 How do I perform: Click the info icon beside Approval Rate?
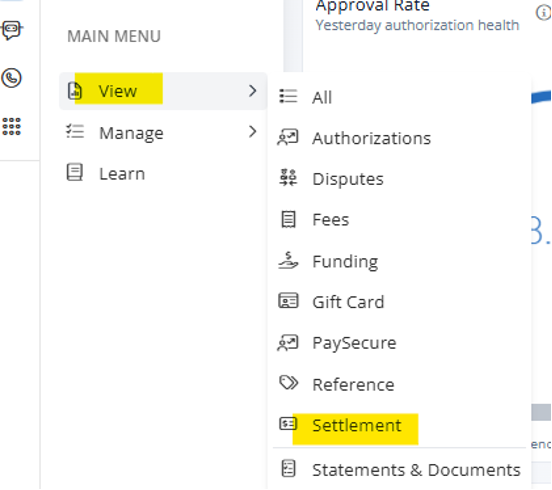click(543, 13)
